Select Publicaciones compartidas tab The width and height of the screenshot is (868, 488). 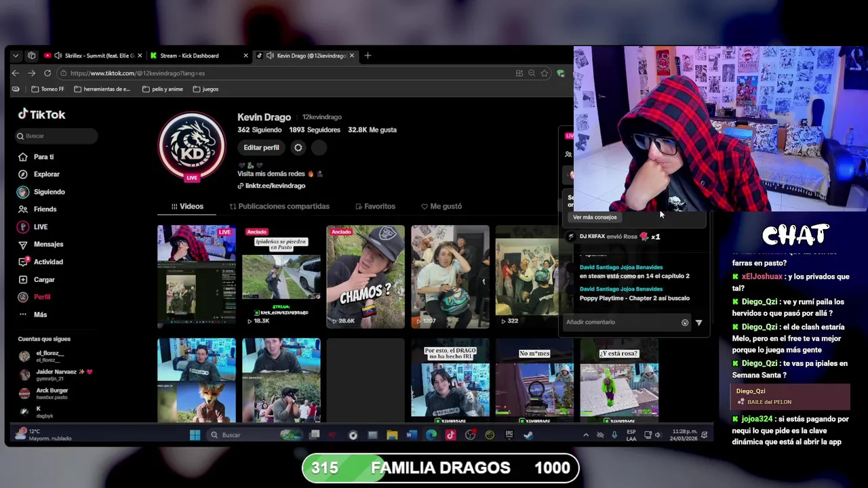tap(279, 206)
